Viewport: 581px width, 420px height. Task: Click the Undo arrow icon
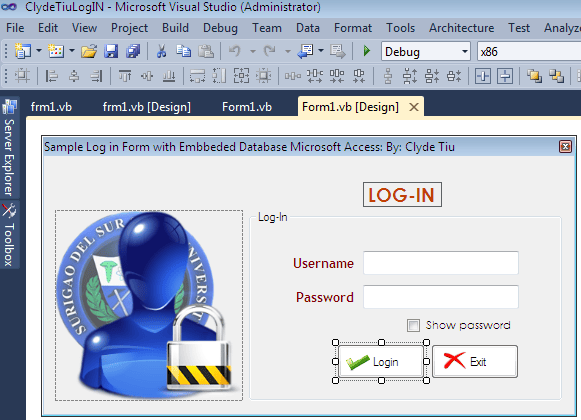point(235,51)
